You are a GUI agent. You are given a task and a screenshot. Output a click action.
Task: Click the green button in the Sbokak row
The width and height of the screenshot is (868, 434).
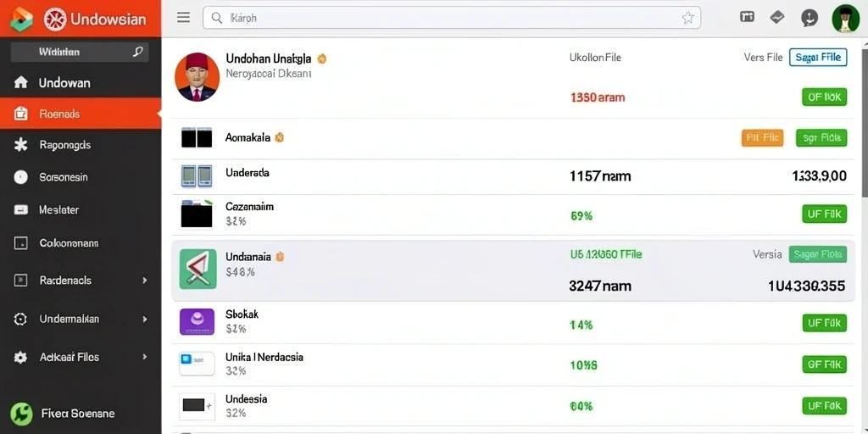click(824, 323)
